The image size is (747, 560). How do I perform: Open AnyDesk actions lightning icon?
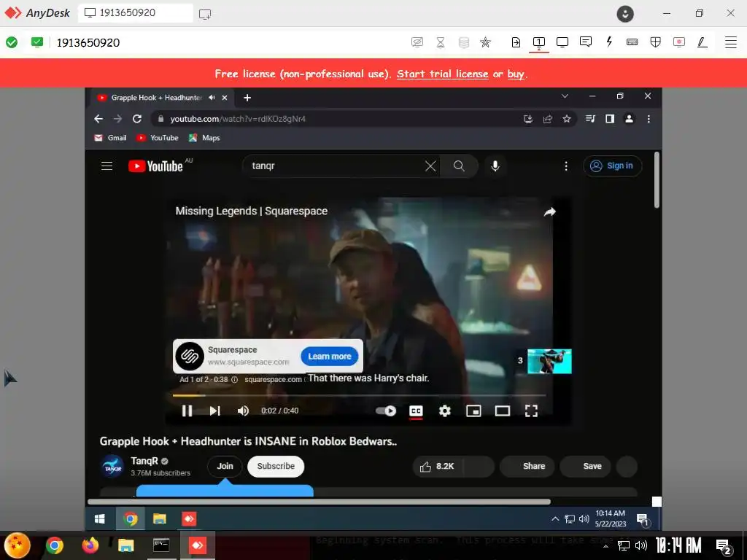point(609,42)
